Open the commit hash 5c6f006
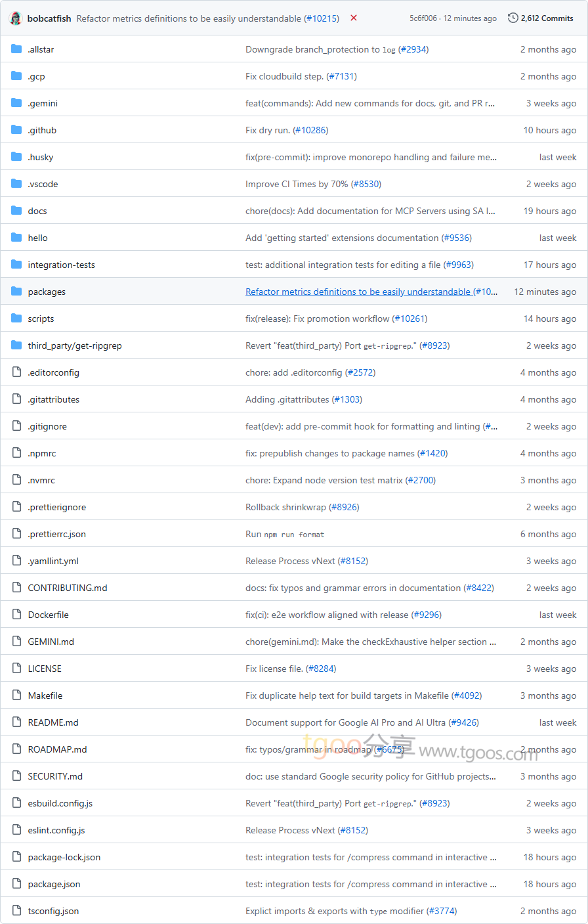Viewport: 588px width, 924px height. click(x=423, y=18)
